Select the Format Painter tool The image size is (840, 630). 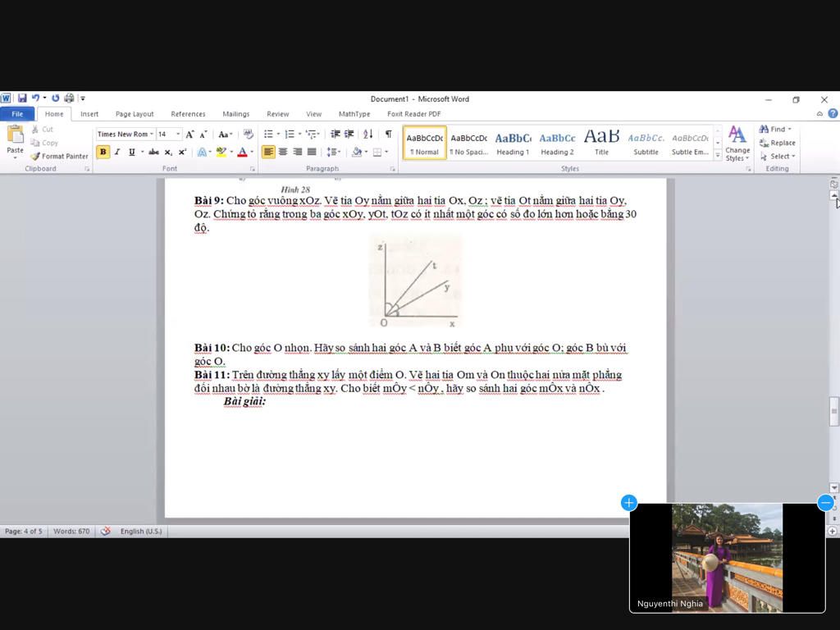point(59,156)
